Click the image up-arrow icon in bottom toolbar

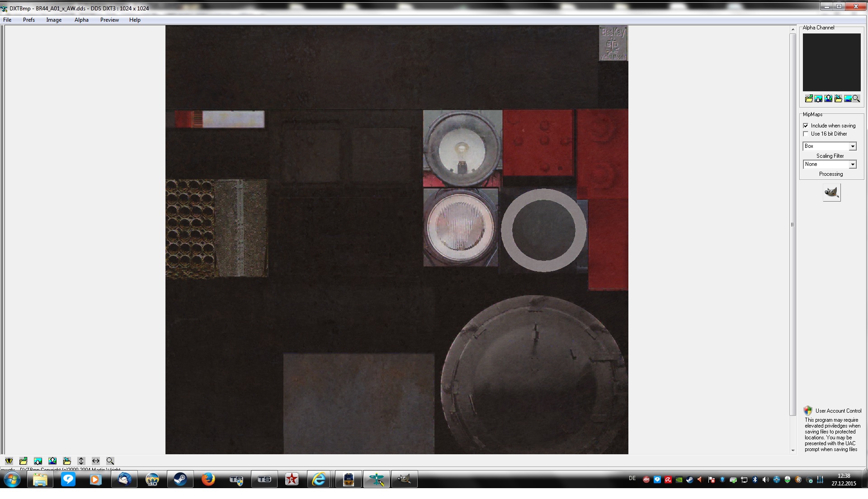tap(52, 461)
